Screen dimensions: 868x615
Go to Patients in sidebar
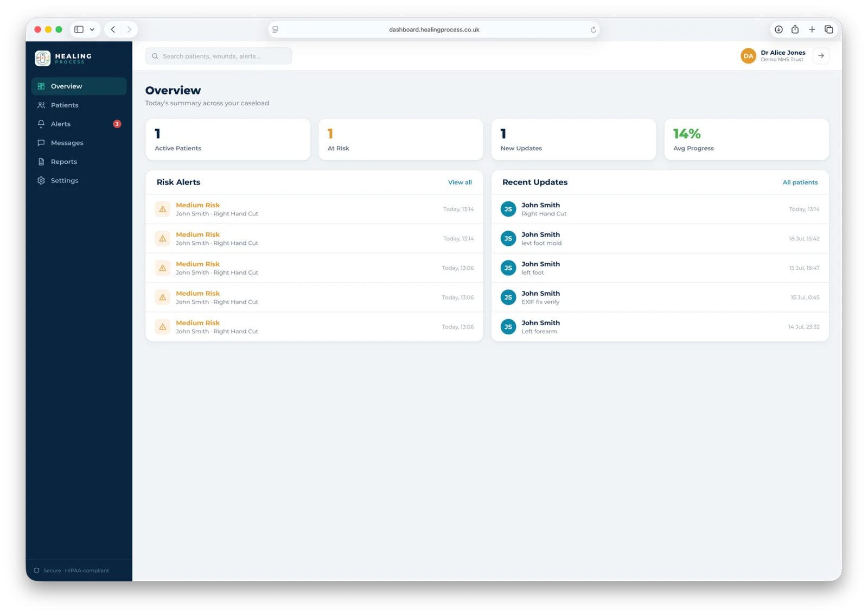[x=79, y=105]
